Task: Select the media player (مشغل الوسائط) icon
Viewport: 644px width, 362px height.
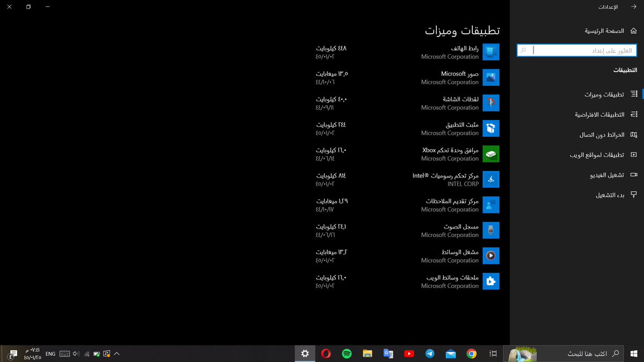Action: tap(491, 256)
